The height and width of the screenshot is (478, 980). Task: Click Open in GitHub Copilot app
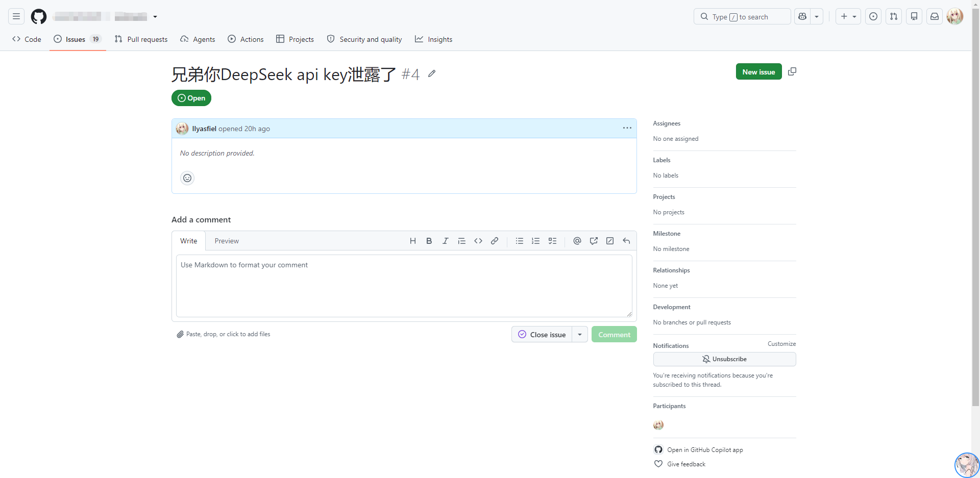[698, 450]
